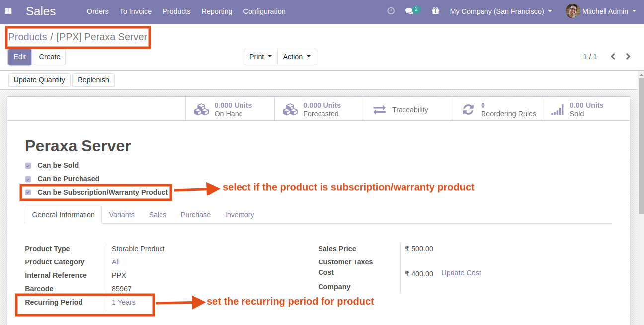The height and width of the screenshot is (325, 644).
Task: Click the Edit button
Action: click(x=20, y=57)
